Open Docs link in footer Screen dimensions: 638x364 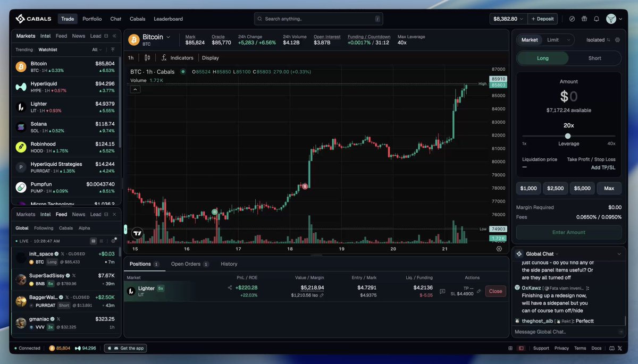coord(597,348)
